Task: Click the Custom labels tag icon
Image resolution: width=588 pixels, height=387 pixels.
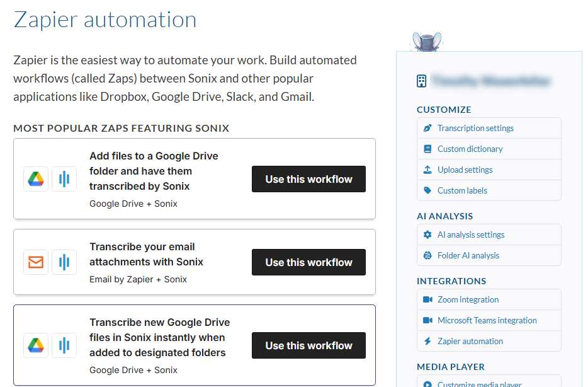Action: (x=427, y=190)
